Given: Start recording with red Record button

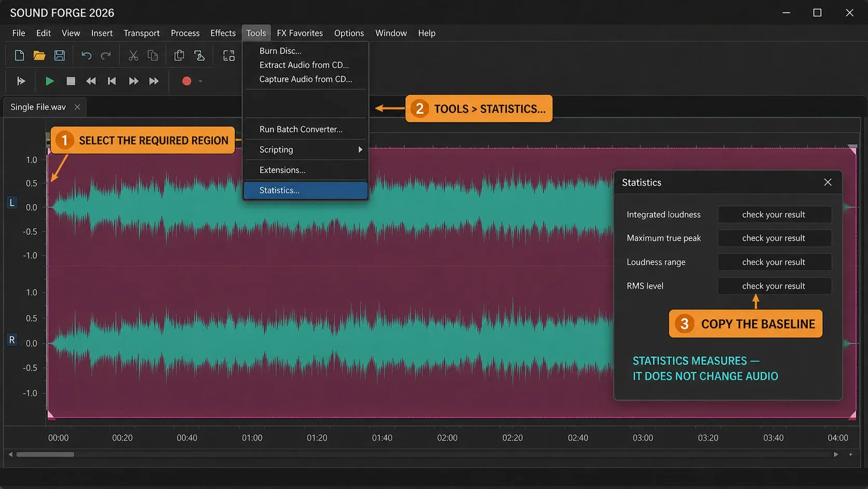Looking at the screenshot, I should coord(186,81).
